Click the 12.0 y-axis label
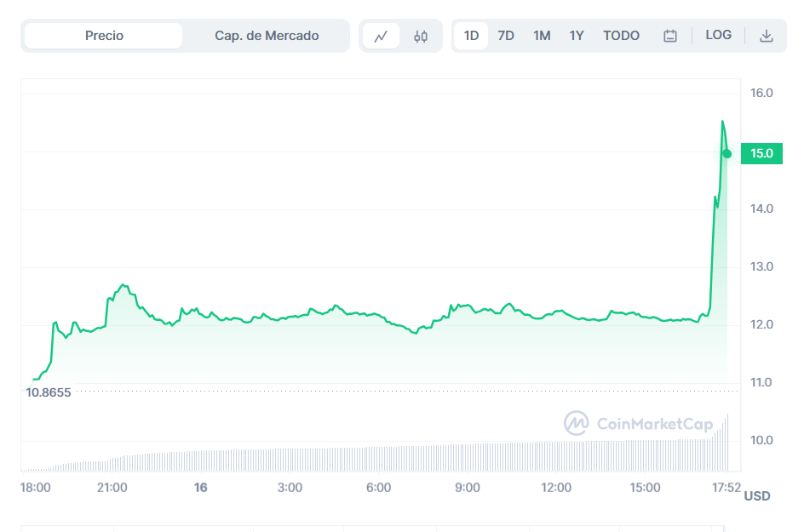Viewport: 804px width, 532px height. pos(761,324)
